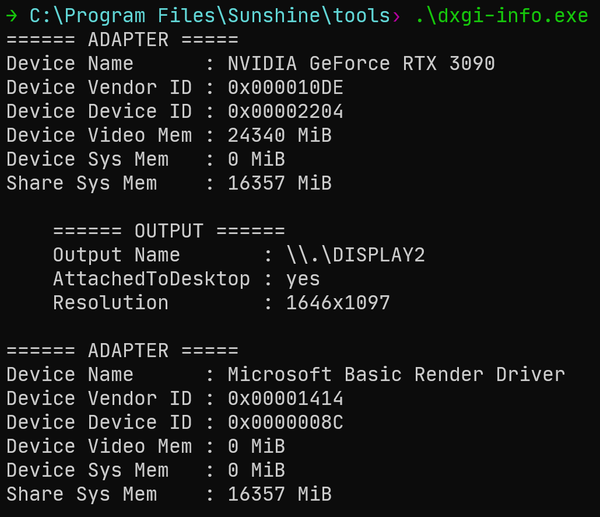Click the Microsoft Basic Render Driver text
This screenshot has width=600, height=517.
pyautogui.click(x=396, y=375)
